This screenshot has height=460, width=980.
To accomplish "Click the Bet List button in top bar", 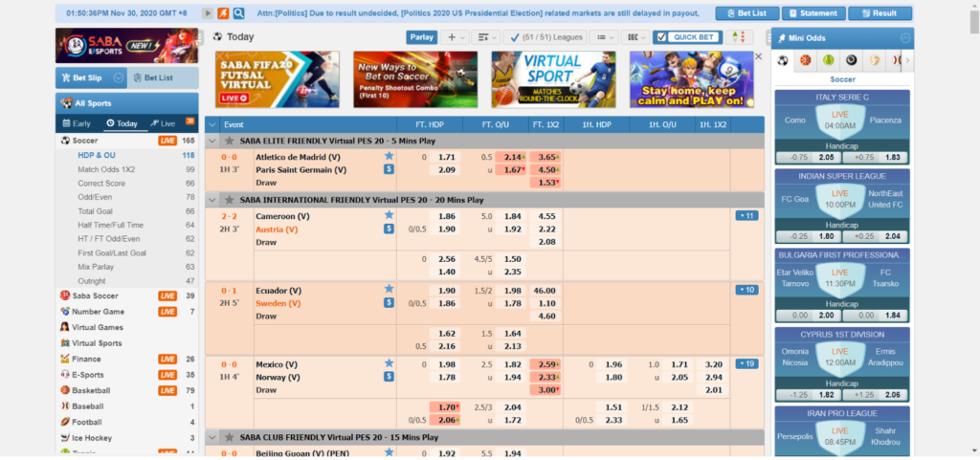I will point(747,13).
